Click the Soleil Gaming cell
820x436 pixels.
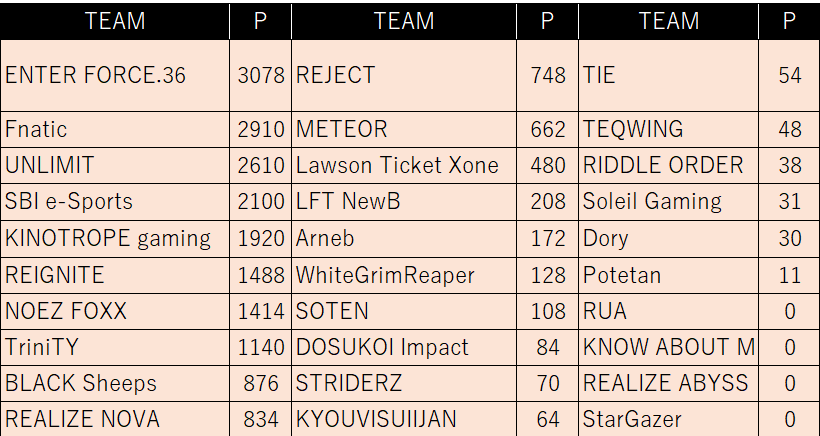(652, 201)
